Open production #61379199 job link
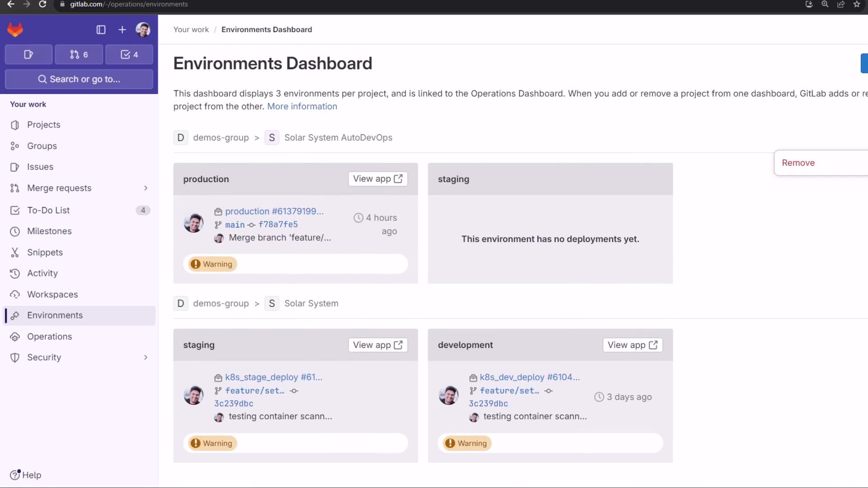 pos(274,211)
